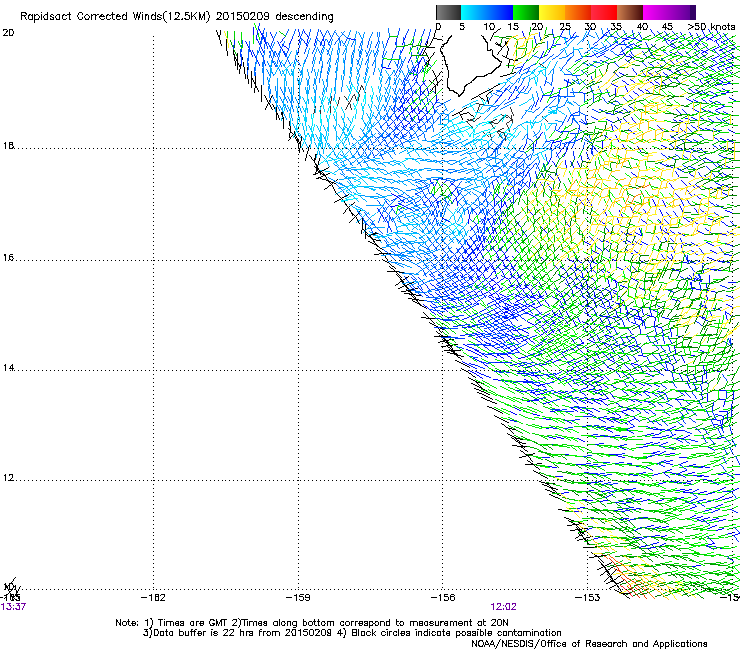Click latitude label '16'
Viewport: 740px width, 650px height.
click(x=8, y=258)
